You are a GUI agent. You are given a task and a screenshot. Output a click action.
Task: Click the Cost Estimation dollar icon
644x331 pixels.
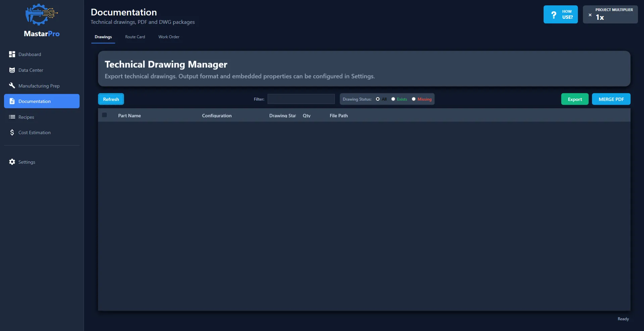12,132
